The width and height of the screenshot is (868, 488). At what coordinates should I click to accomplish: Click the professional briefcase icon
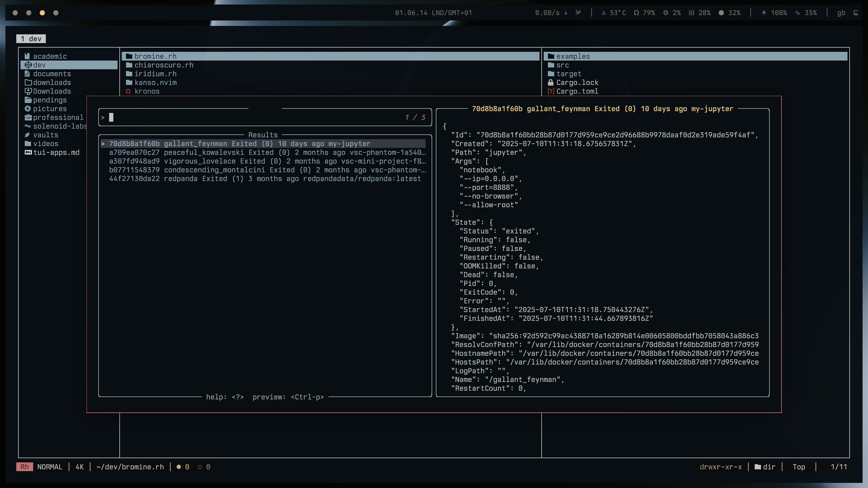click(28, 117)
